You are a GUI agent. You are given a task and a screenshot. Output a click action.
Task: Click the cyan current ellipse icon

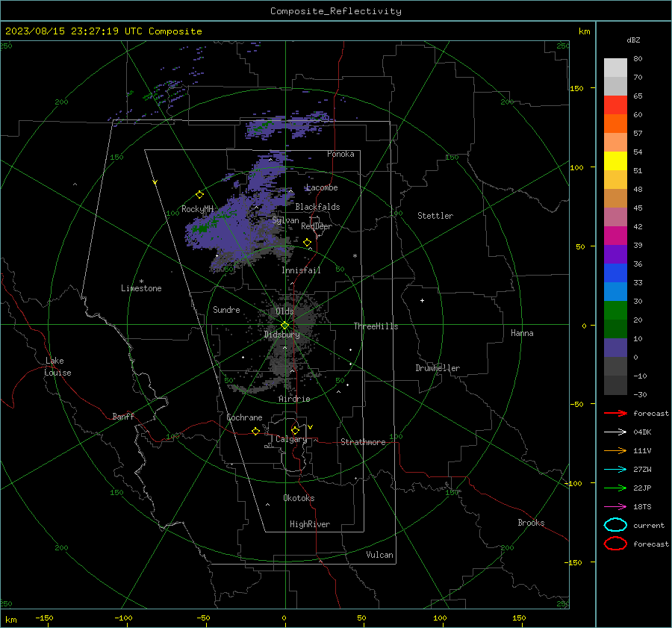tap(615, 525)
